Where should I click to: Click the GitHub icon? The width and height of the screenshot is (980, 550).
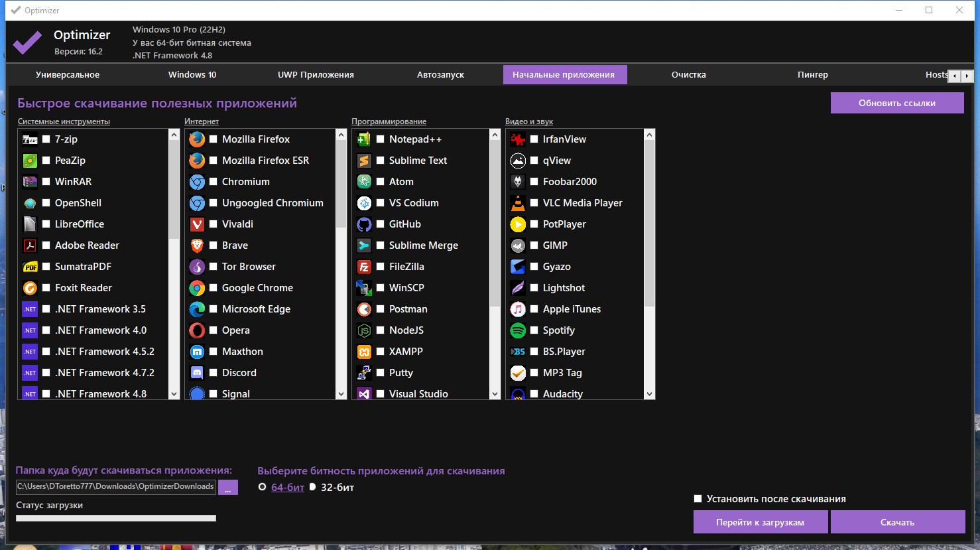[x=364, y=224]
